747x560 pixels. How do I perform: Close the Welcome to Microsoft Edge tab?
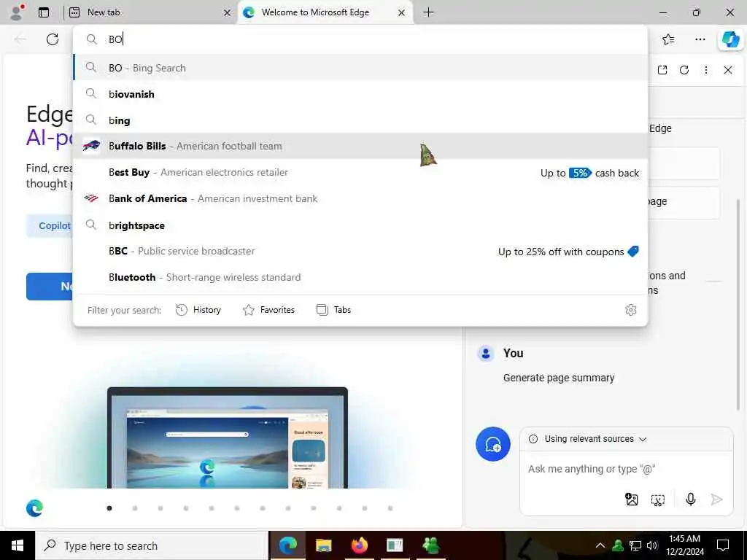[402, 13]
